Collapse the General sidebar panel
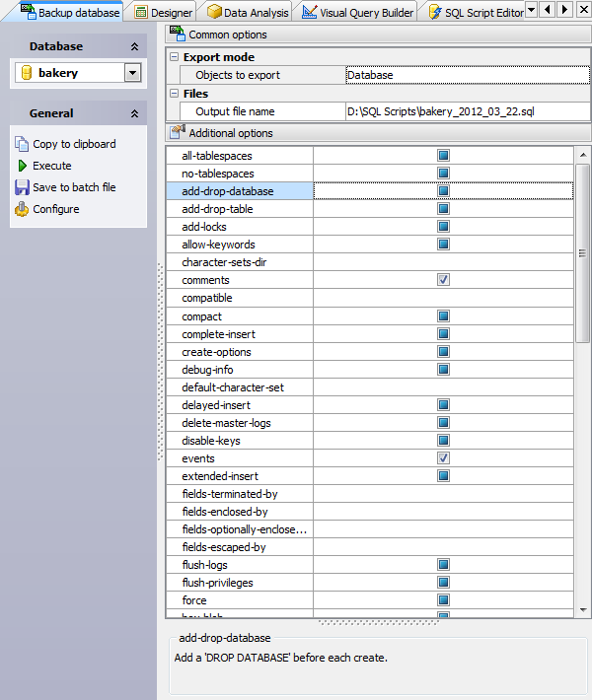Screen dimensions: 592x700 tap(134, 113)
